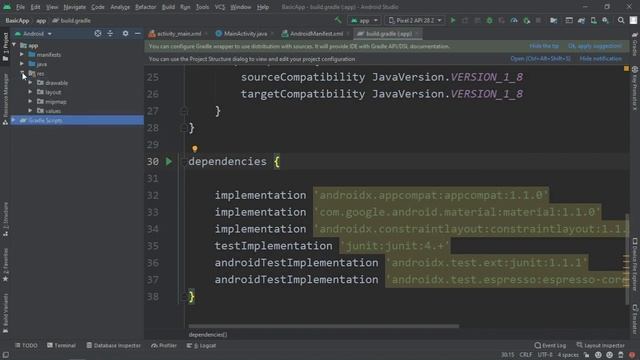Expand the drawable folder

pos(30,82)
